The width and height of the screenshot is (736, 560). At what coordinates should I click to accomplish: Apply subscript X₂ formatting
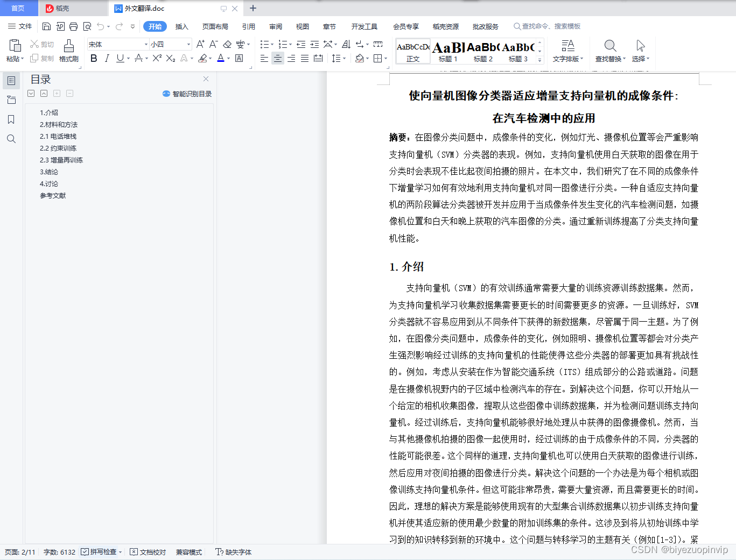pos(171,58)
